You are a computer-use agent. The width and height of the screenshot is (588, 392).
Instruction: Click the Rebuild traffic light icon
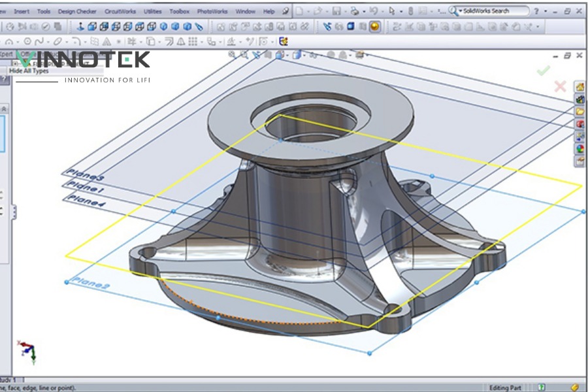click(411, 11)
